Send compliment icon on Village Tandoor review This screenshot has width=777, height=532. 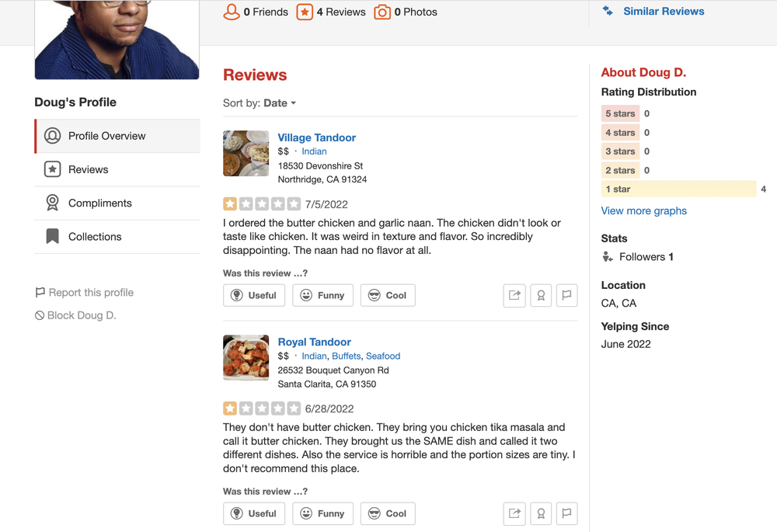[541, 295]
